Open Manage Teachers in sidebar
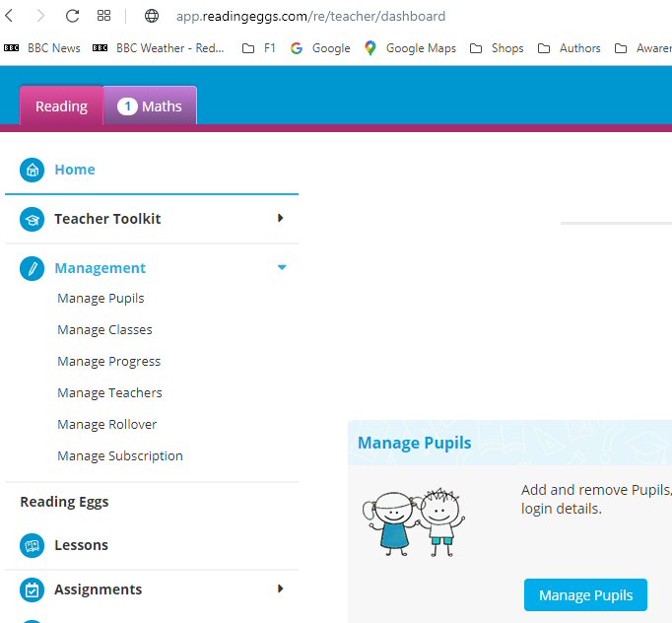This screenshot has width=672, height=623. [x=109, y=392]
